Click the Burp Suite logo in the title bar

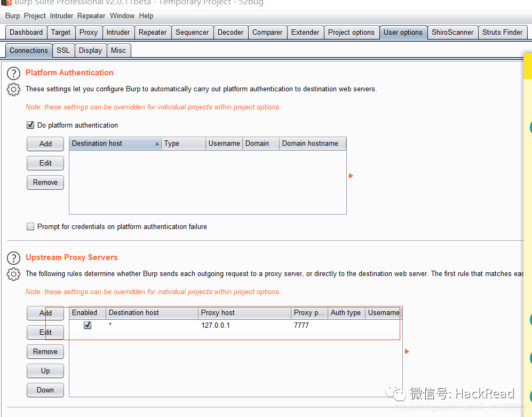tap(6, 3)
